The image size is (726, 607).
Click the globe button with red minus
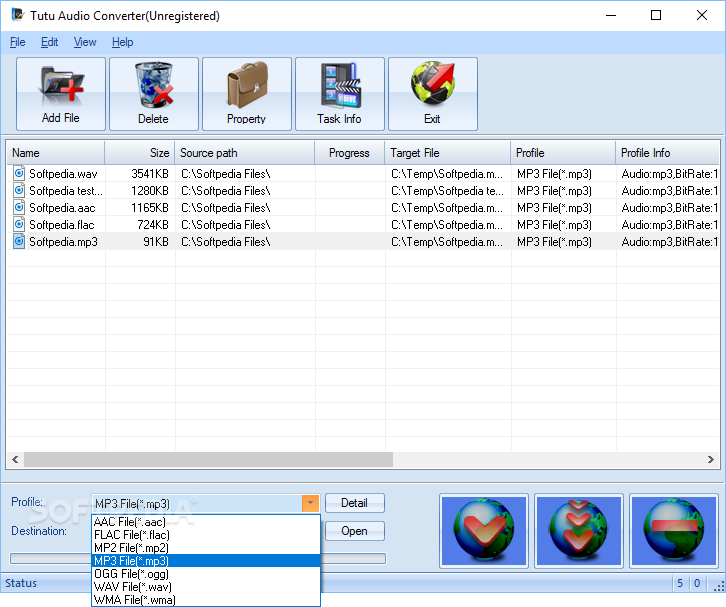pos(674,531)
